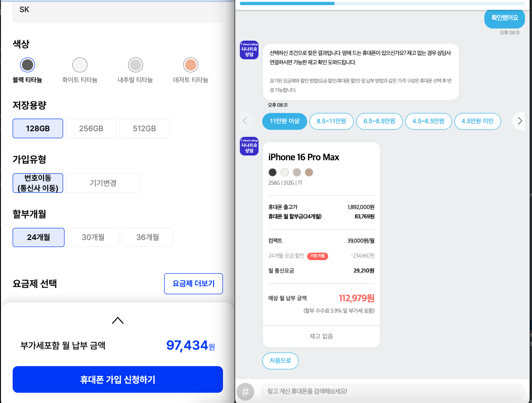Click 휴대폰 가입 신청하기 button

118,379
